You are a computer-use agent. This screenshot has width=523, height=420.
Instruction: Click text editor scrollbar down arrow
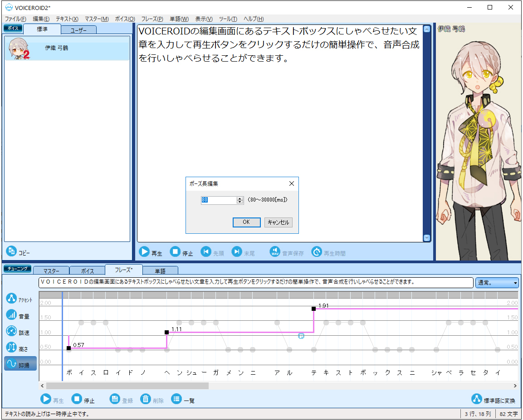coord(427,238)
